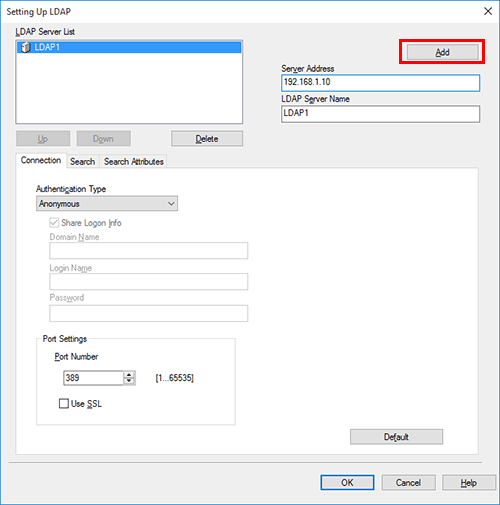Image resolution: width=500 pixels, height=505 pixels.
Task: Open the Authentication Type dropdown
Action: click(x=107, y=204)
